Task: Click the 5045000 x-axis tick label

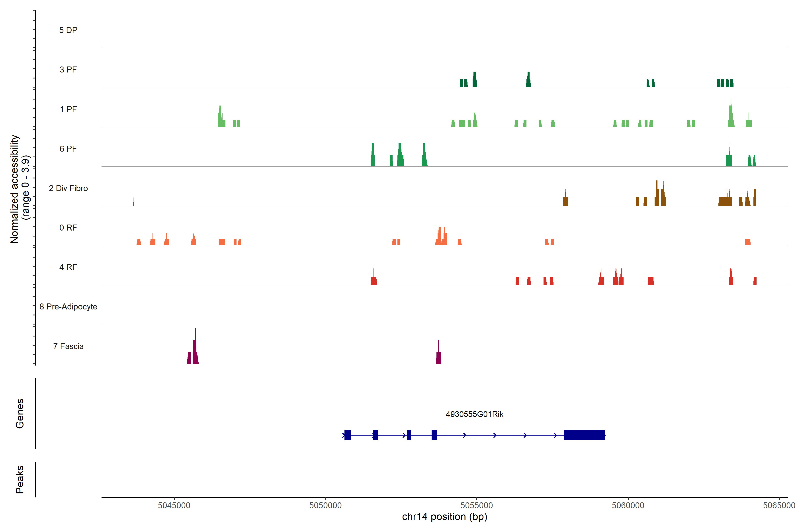Action: pos(174,505)
